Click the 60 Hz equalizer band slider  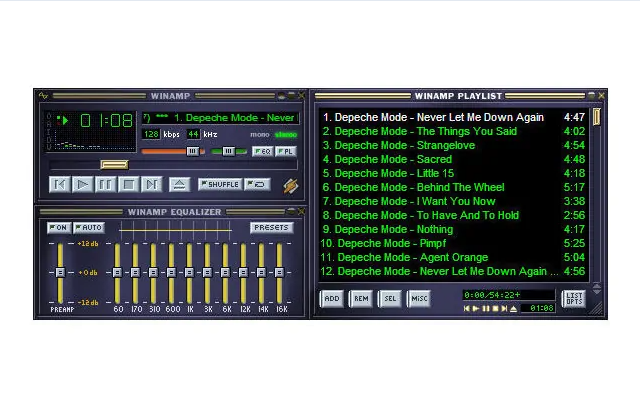[x=117, y=272]
